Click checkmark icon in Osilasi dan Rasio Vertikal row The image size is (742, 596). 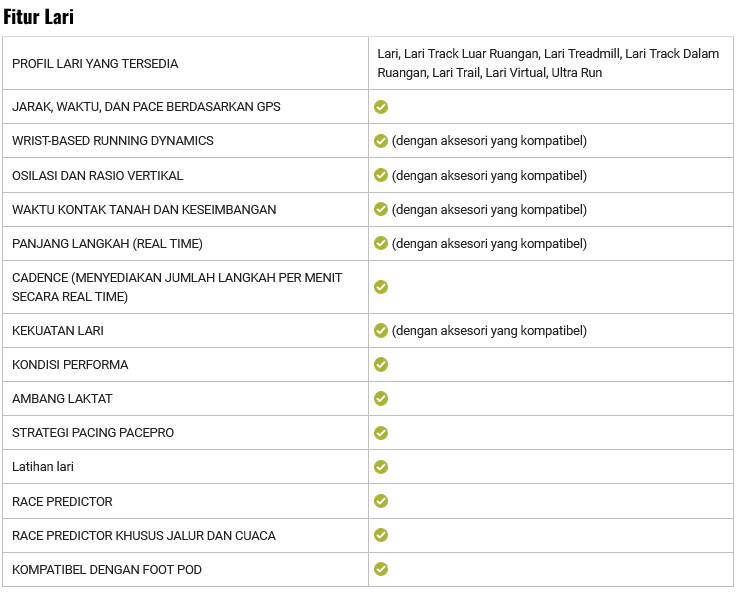381,175
